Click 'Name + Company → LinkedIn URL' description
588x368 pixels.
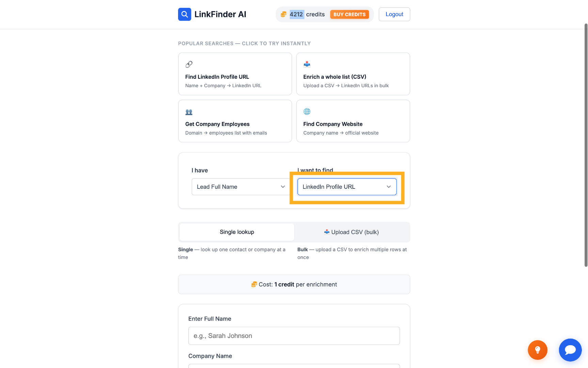click(x=223, y=86)
